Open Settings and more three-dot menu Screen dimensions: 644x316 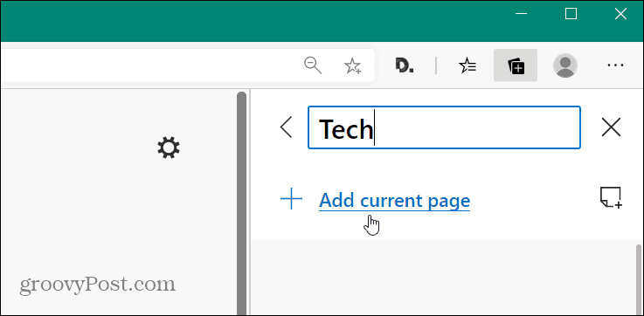click(x=615, y=65)
